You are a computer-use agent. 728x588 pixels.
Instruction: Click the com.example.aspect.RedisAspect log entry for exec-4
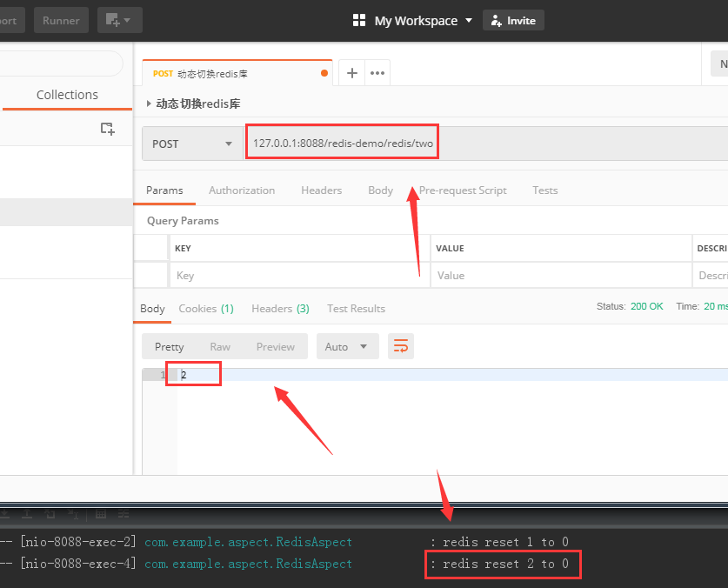[x=248, y=564]
